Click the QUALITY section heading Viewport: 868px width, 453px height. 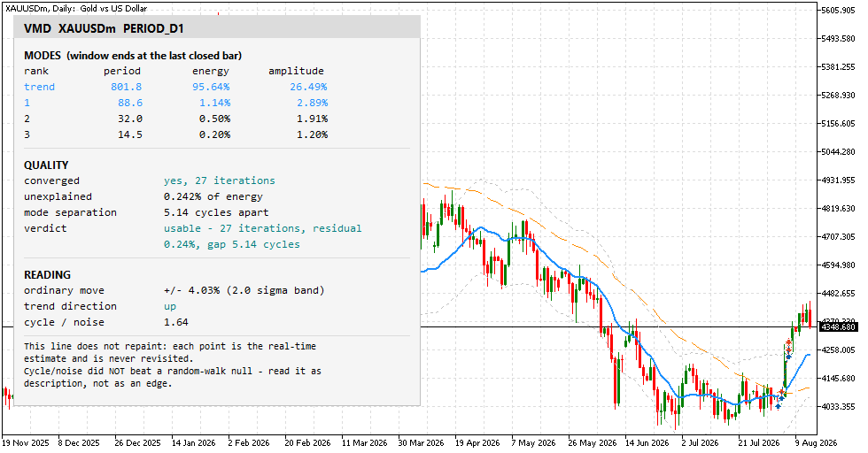[46, 165]
